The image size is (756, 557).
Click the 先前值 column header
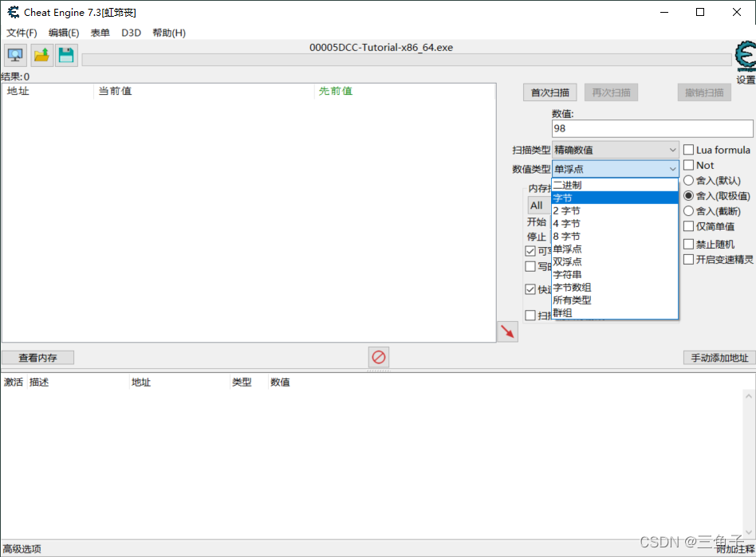tap(404, 91)
